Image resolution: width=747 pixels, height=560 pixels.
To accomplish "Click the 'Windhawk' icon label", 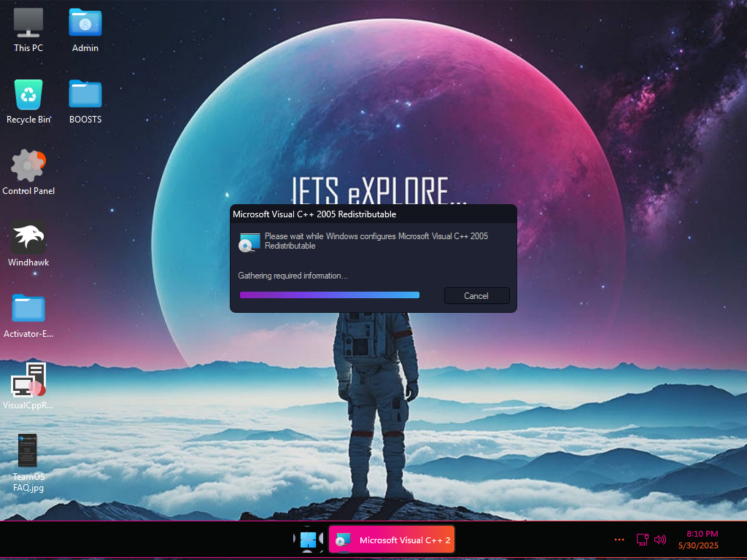I will pyautogui.click(x=28, y=262).
